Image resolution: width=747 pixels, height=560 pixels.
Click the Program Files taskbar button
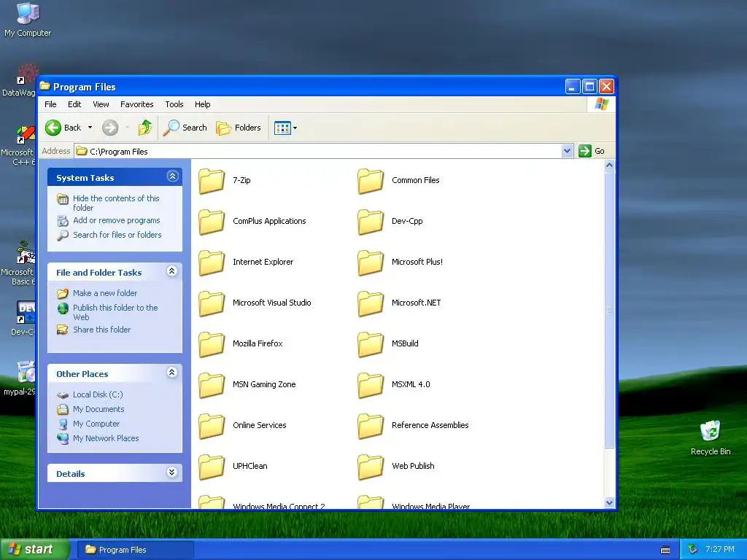[135, 550]
